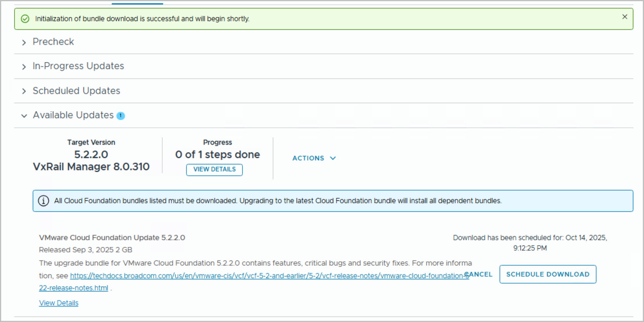Open the ACTIONS dropdown menu
The width and height of the screenshot is (644, 322).
314,158
